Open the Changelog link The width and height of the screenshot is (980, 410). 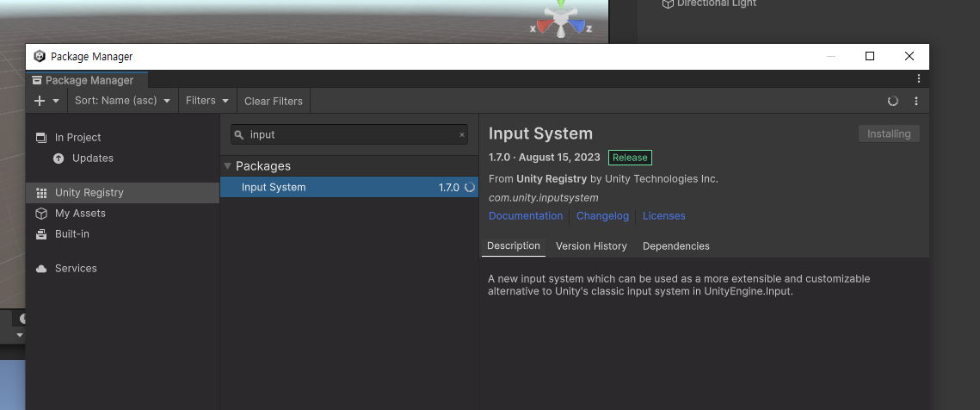602,215
